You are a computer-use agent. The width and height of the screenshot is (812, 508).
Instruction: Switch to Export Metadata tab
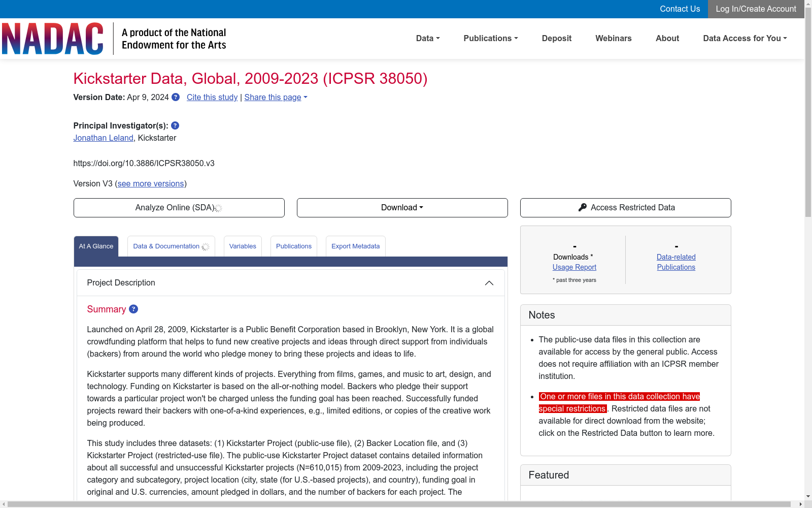click(356, 246)
